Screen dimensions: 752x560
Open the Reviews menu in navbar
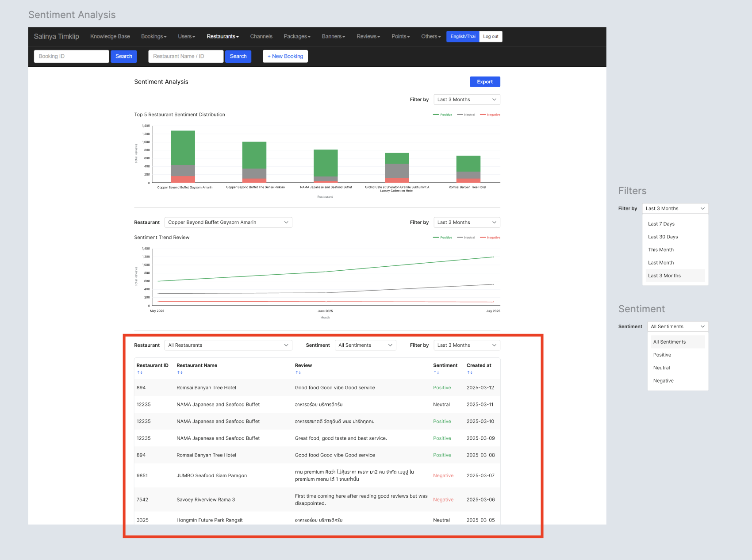[x=368, y=37]
